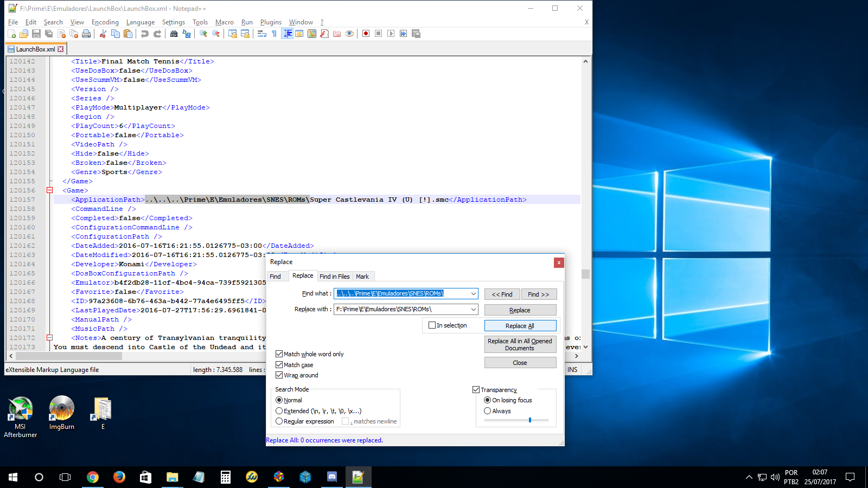This screenshot has width=868, height=488.
Task: Open File Explorer from the taskbar
Action: [x=173, y=477]
